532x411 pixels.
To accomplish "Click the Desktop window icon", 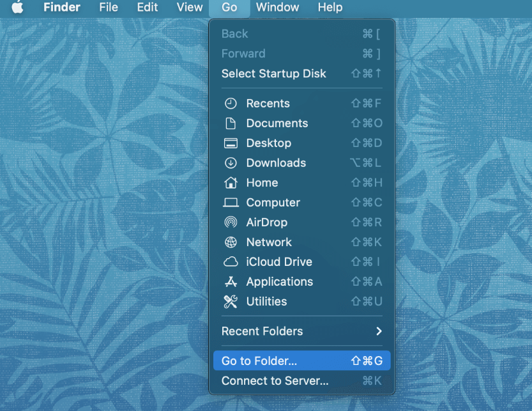I will [x=231, y=143].
